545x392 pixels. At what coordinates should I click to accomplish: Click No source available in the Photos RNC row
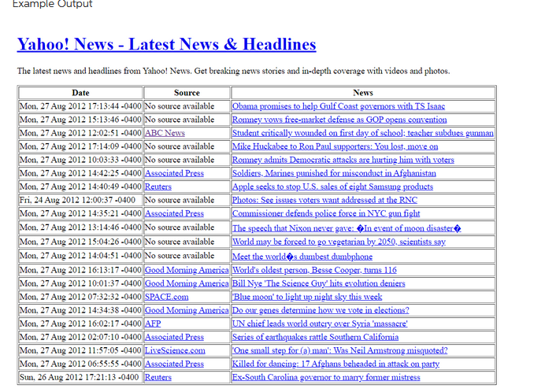(x=180, y=200)
